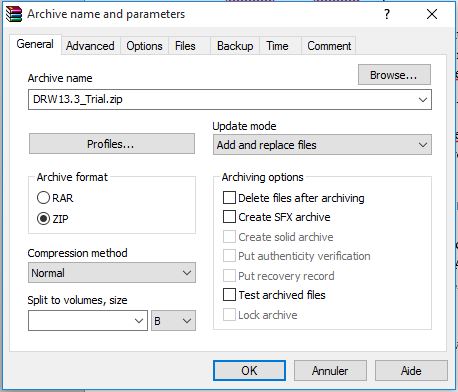Open the Advanced tab
The image size is (458, 392).
(x=90, y=46)
